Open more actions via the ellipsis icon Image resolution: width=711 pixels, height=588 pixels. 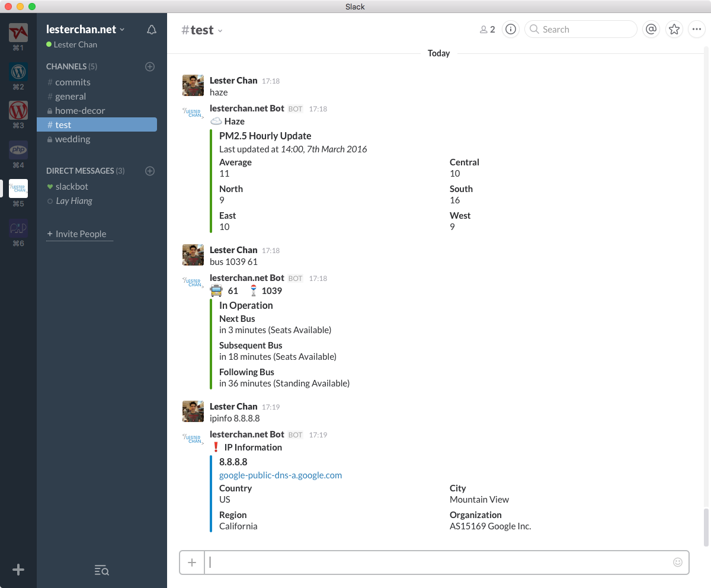[x=697, y=28]
